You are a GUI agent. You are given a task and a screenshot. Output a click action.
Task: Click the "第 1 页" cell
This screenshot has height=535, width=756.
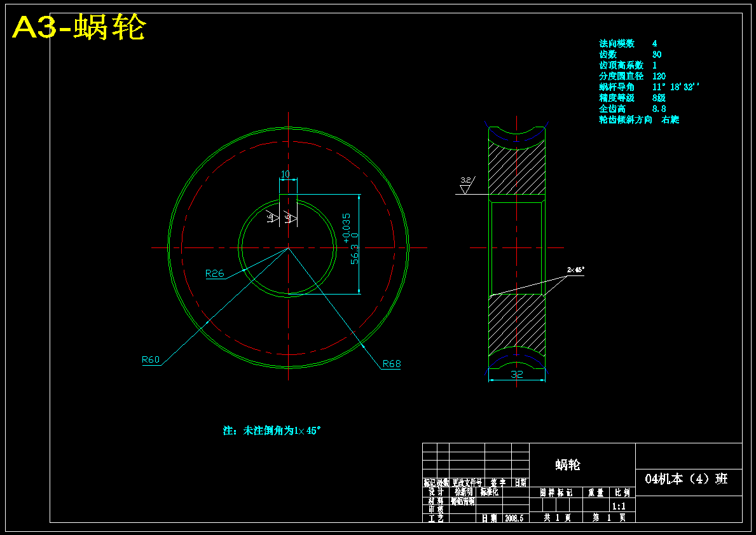pos(609,517)
